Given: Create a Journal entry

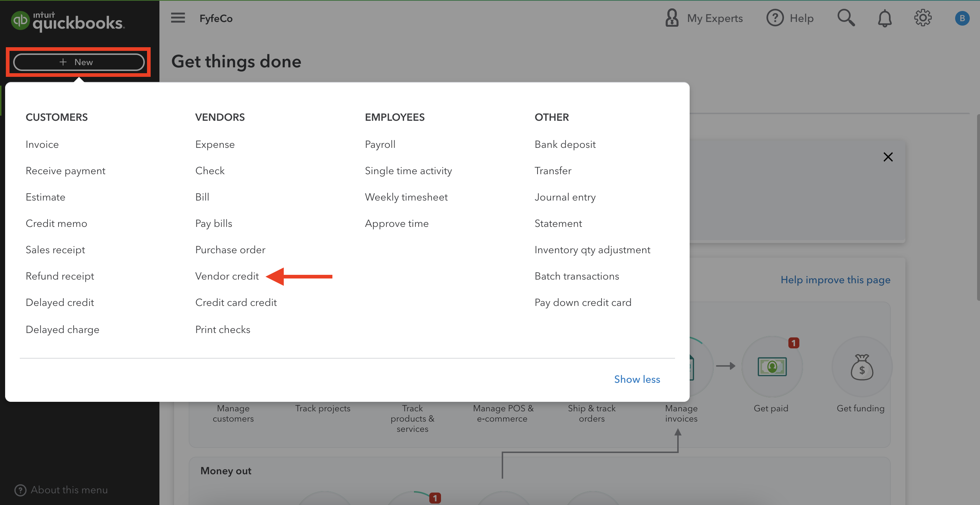Looking at the screenshot, I should [x=565, y=197].
